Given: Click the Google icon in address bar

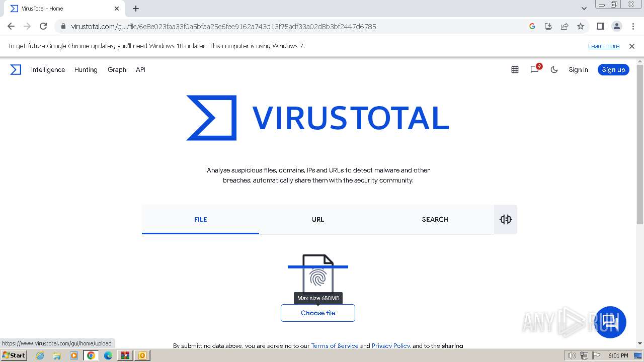Looking at the screenshot, I should [532, 26].
